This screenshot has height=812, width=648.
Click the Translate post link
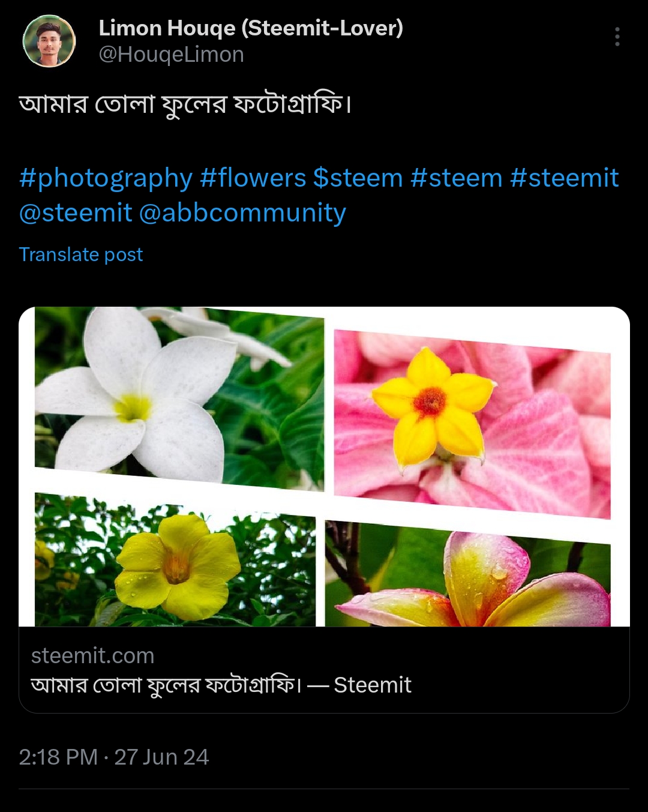[81, 254]
